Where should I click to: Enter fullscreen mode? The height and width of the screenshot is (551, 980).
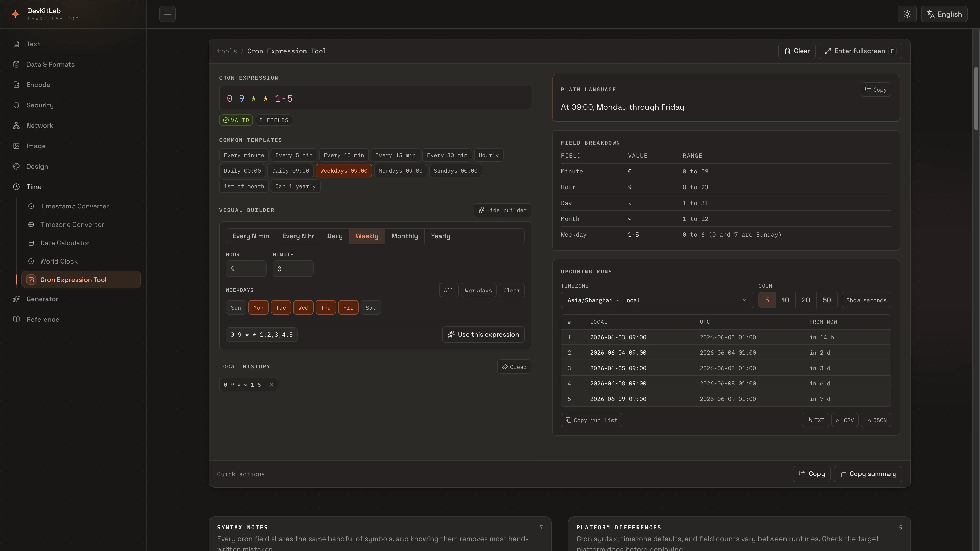pyautogui.click(x=860, y=51)
